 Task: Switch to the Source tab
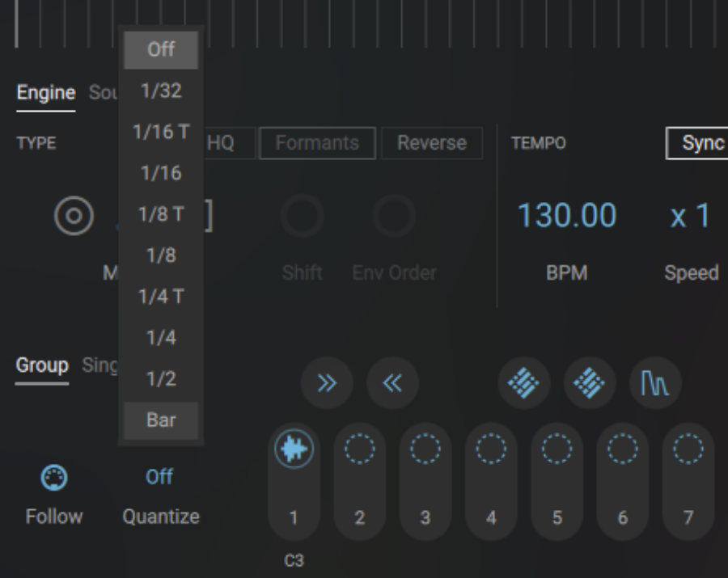104,91
